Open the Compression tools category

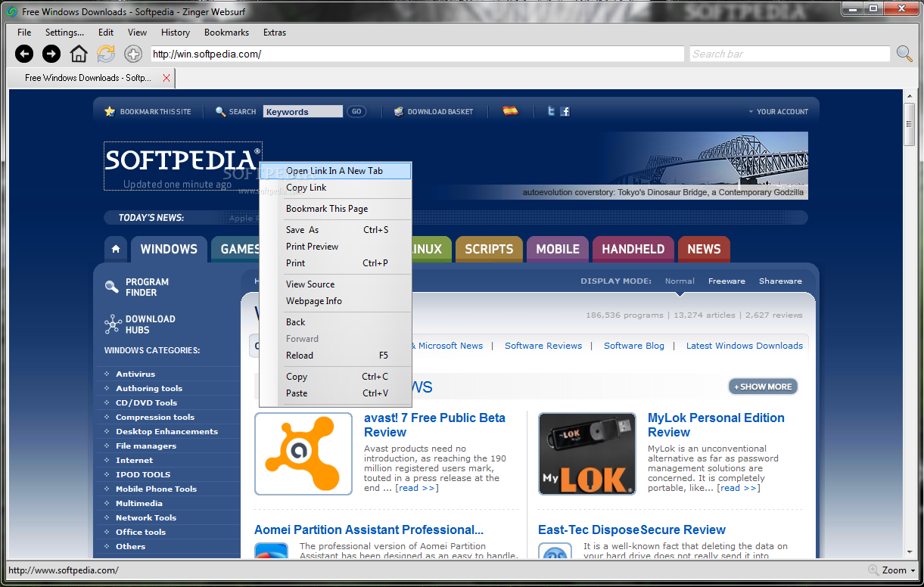point(155,417)
